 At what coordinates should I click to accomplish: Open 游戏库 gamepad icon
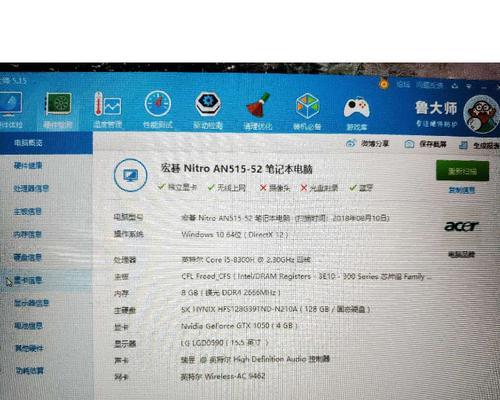(x=356, y=108)
